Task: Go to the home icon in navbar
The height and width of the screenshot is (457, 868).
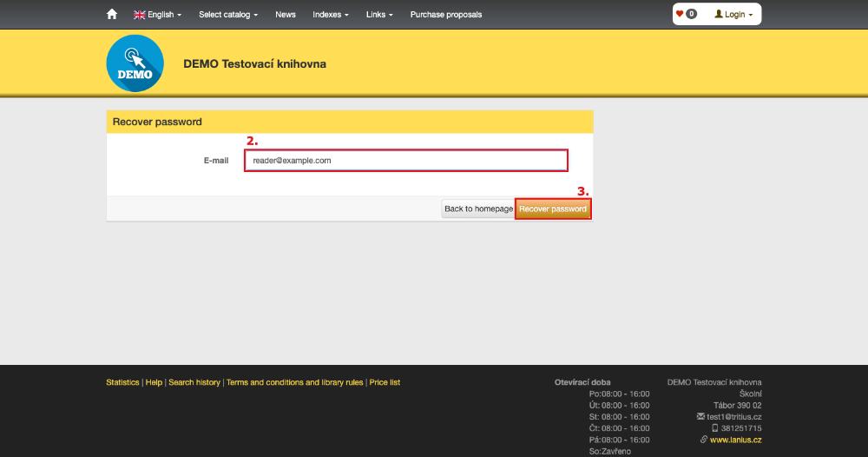Action: (x=112, y=15)
